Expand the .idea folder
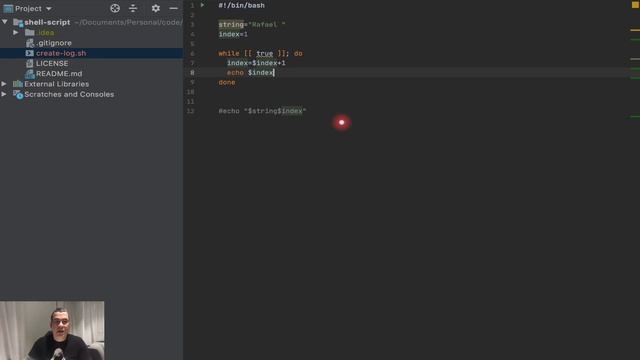The image size is (640, 360). pyautogui.click(x=16, y=32)
